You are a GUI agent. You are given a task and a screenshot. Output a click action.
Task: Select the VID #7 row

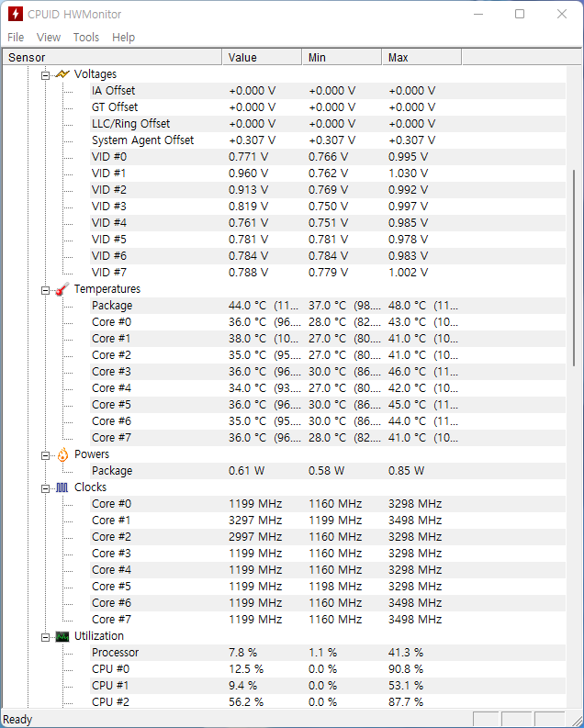pyautogui.click(x=328, y=273)
